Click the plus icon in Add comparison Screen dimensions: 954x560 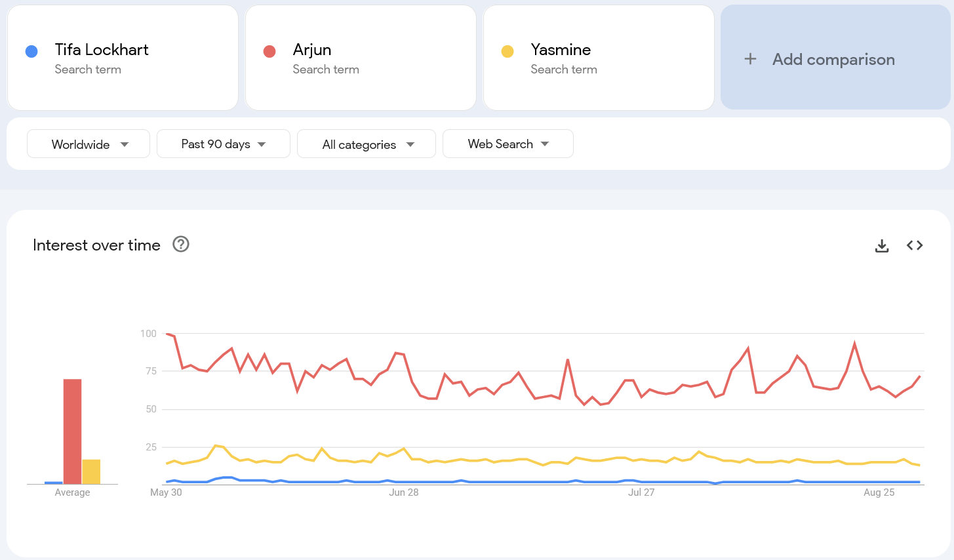click(751, 59)
